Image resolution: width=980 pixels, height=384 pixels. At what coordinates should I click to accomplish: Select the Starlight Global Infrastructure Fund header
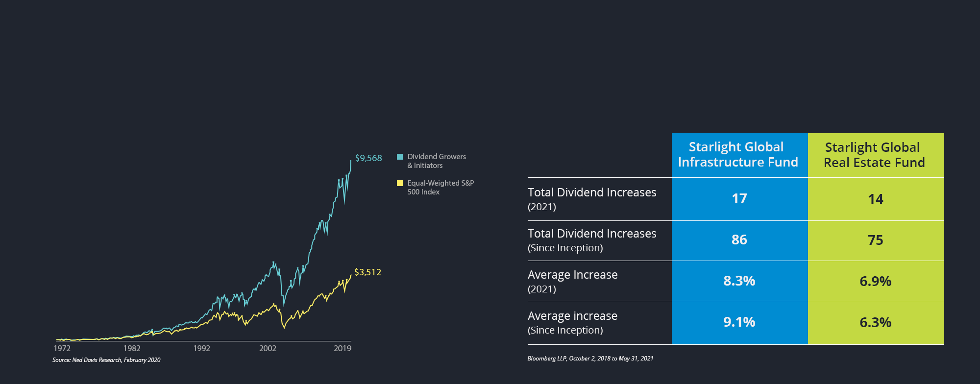[738, 154]
